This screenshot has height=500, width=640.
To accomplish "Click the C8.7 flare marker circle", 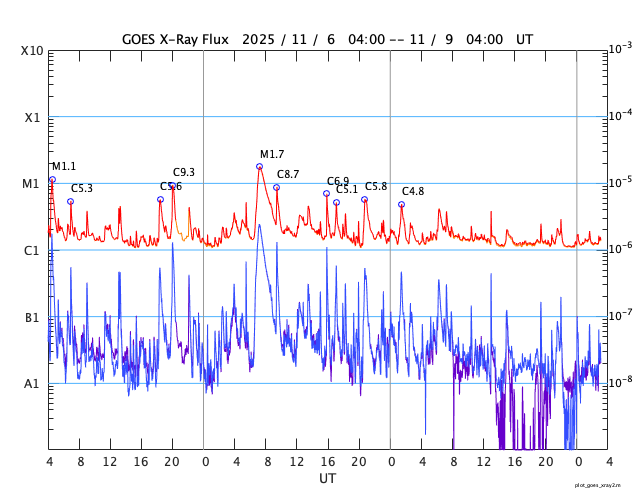I will coord(276,187).
